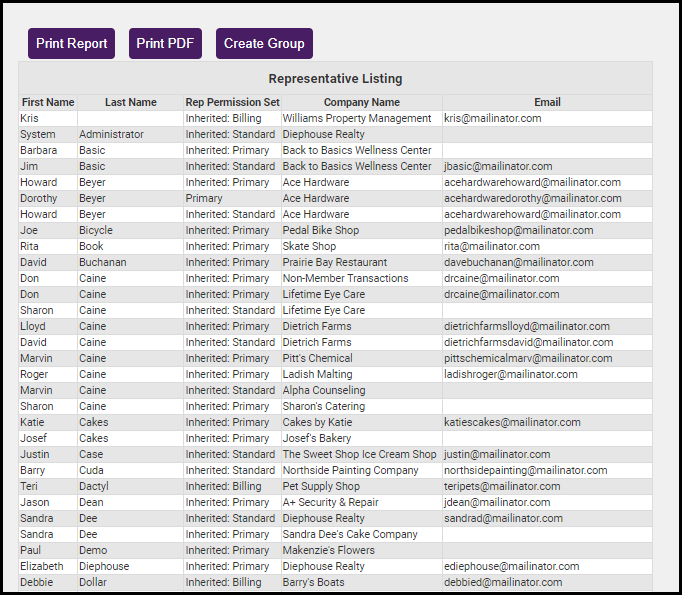
Task: Select Williams Property Management company cell
Action: 362,118
